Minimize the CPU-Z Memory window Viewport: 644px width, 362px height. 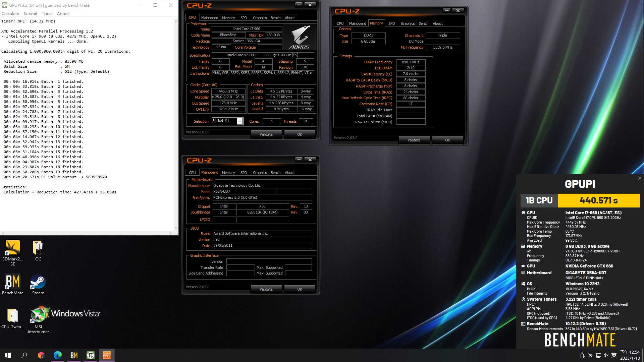(446, 10)
